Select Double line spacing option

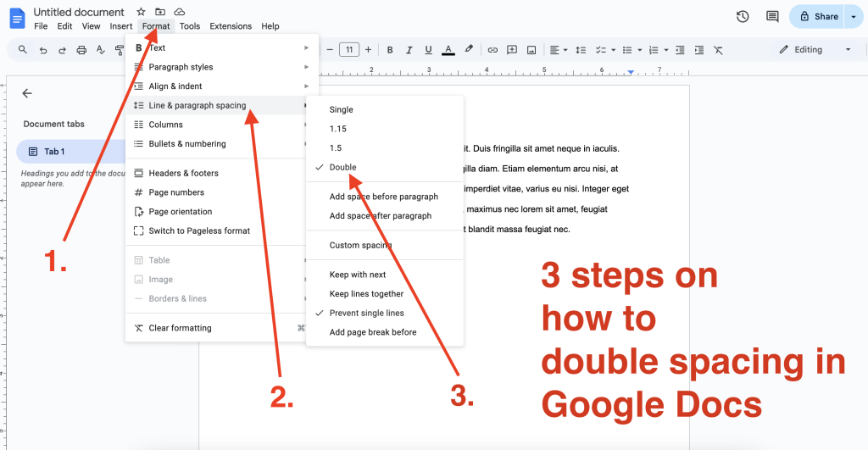(342, 167)
